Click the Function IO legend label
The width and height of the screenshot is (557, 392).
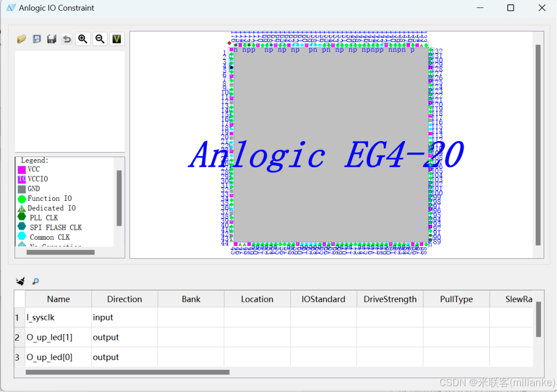click(x=50, y=198)
